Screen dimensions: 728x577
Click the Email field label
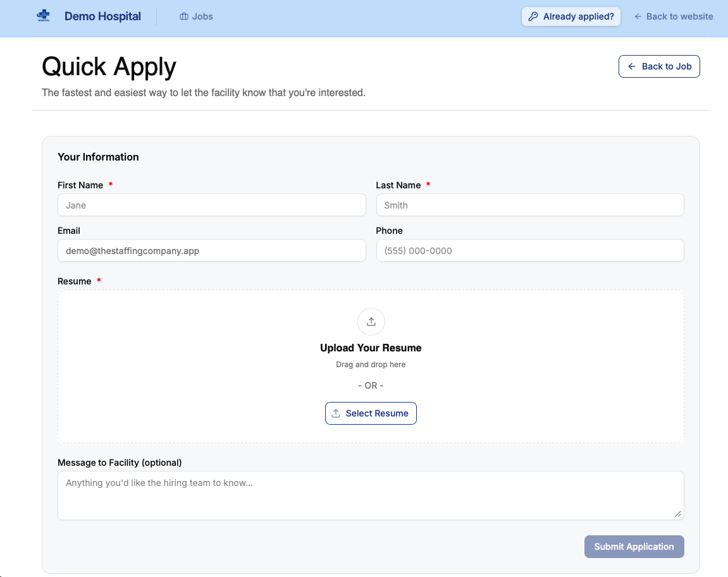pyautogui.click(x=69, y=231)
